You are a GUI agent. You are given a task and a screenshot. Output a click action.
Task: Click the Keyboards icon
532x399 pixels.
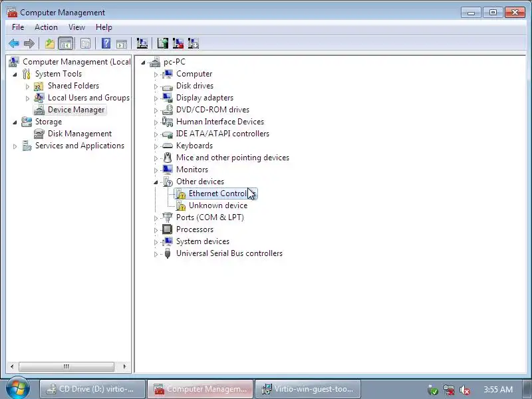coord(168,146)
